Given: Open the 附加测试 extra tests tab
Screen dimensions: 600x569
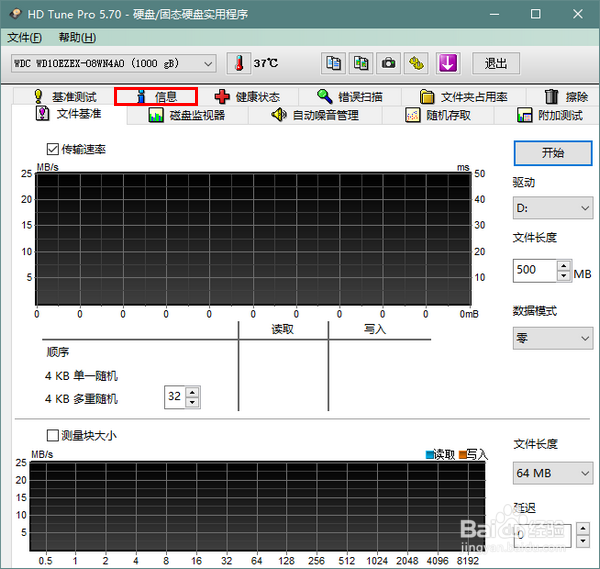Looking at the screenshot, I should pyautogui.click(x=549, y=115).
